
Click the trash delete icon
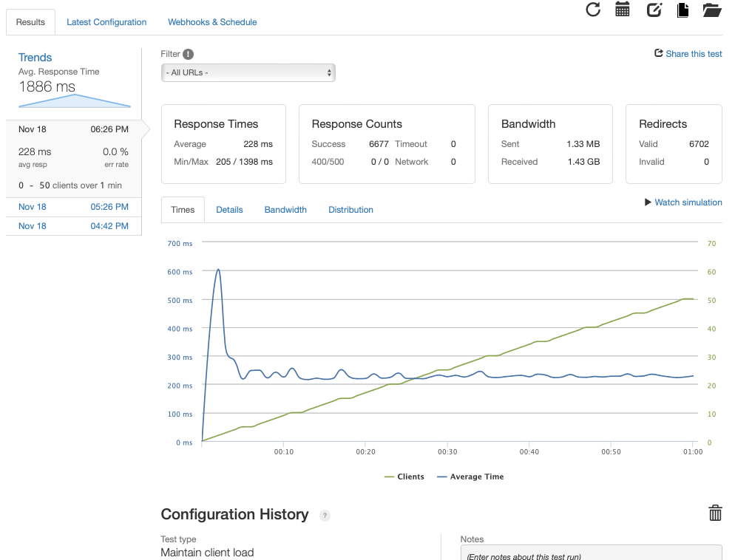[x=715, y=513]
